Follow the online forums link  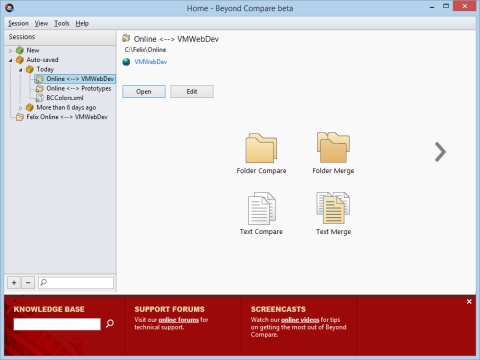[178, 320]
